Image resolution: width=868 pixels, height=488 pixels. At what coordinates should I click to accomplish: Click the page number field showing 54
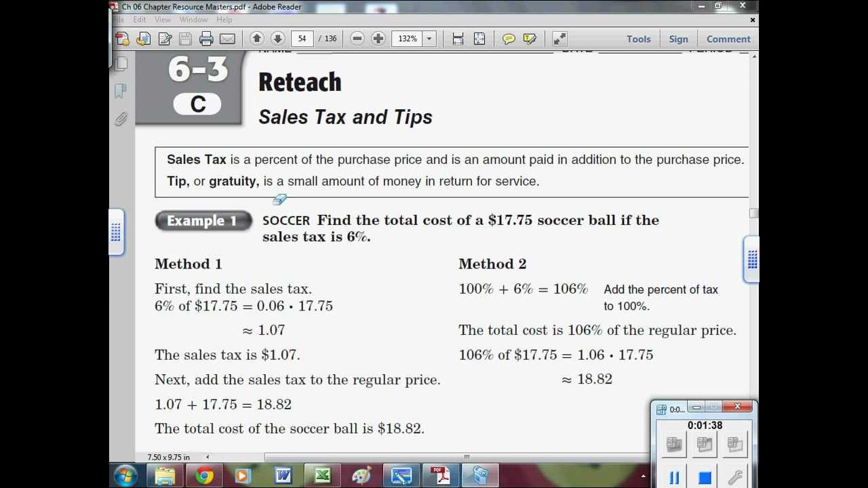tap(302, 39)
